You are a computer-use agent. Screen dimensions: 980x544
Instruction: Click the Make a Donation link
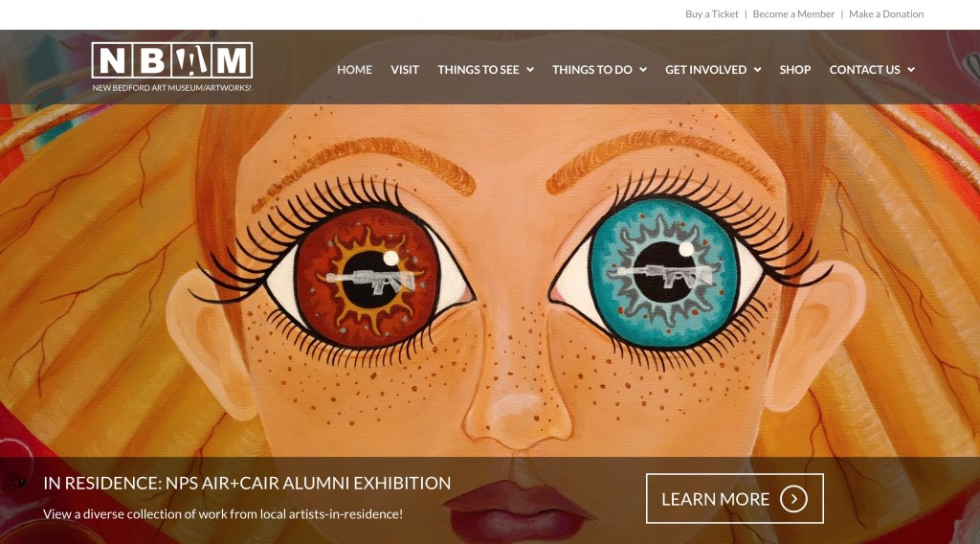pos(885,13)
